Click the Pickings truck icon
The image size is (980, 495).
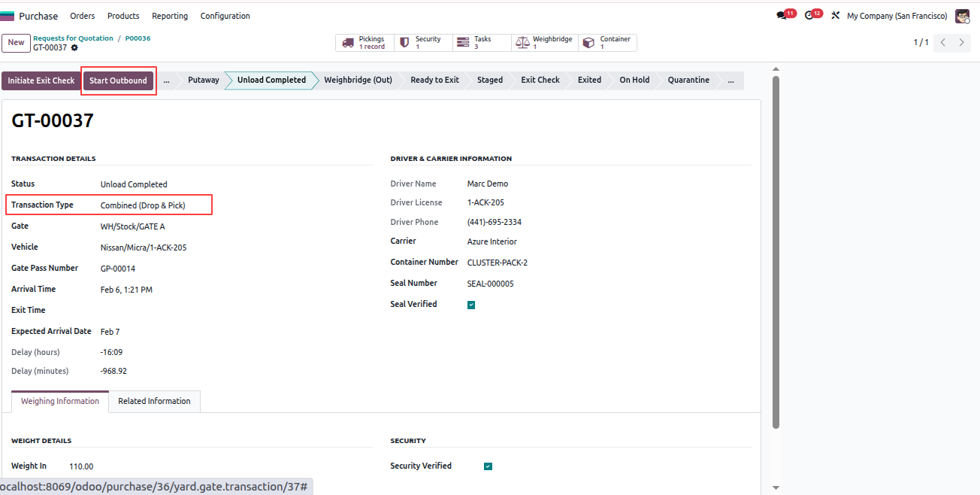(x=348, y=43)
